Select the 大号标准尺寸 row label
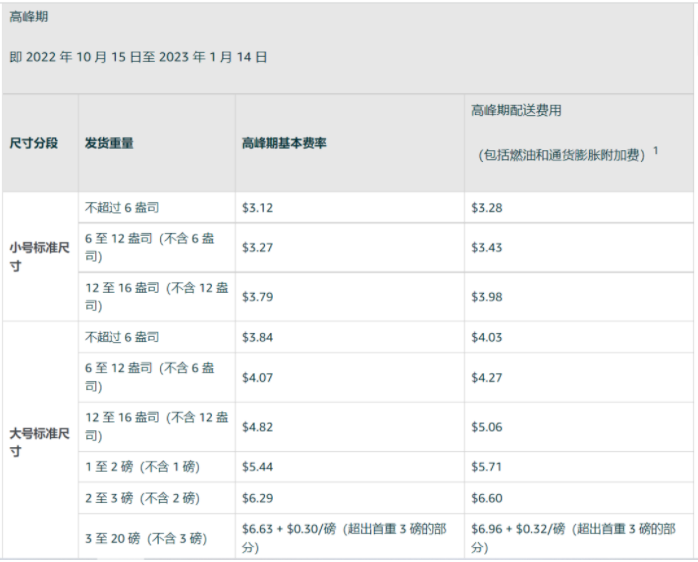This screenshot has width=698, height=562. click(x=39, y=443)
